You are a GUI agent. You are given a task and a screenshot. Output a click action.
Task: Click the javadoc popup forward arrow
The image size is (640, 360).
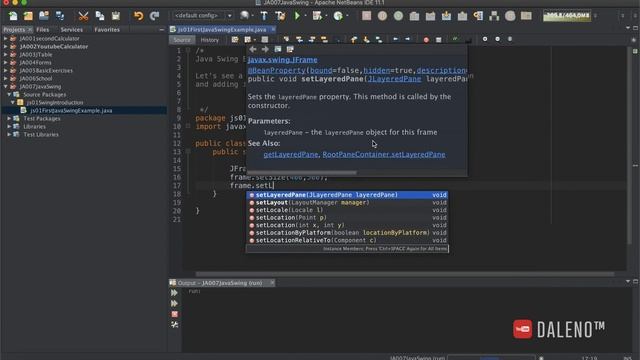click(265, 49)
